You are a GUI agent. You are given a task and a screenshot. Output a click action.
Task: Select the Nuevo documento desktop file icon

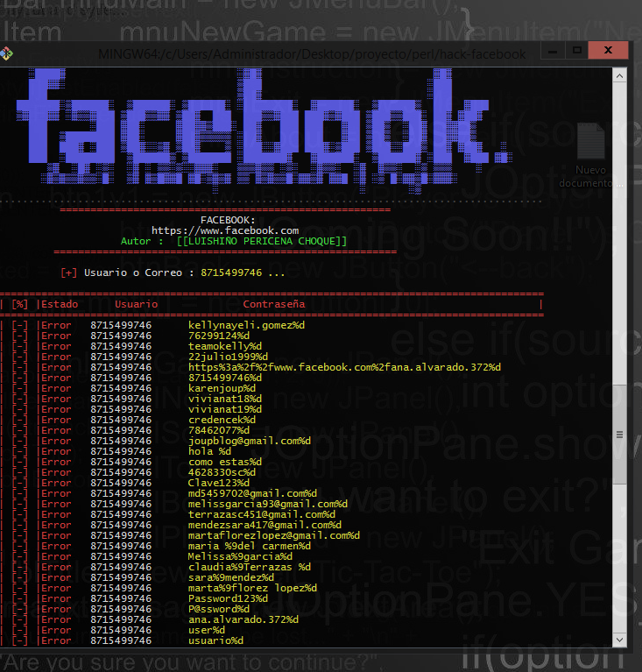(590, 154)
